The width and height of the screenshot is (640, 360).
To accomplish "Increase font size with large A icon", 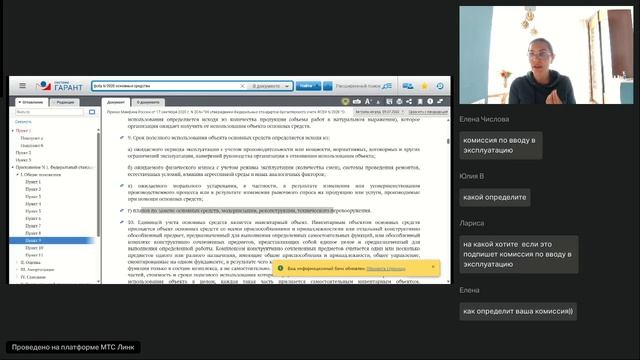I will click(x=368, y=101).
